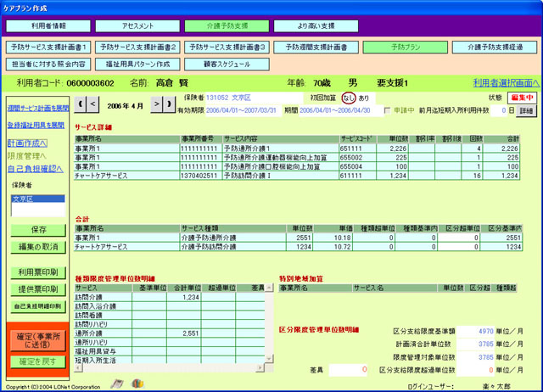Open 予防サービス支援計画書3
This screenshot has height=392, width=543.
click(x=227, y=48)
